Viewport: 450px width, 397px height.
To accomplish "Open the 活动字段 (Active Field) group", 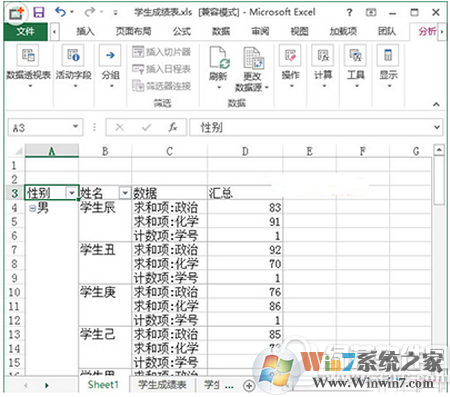I will point(73,67).
